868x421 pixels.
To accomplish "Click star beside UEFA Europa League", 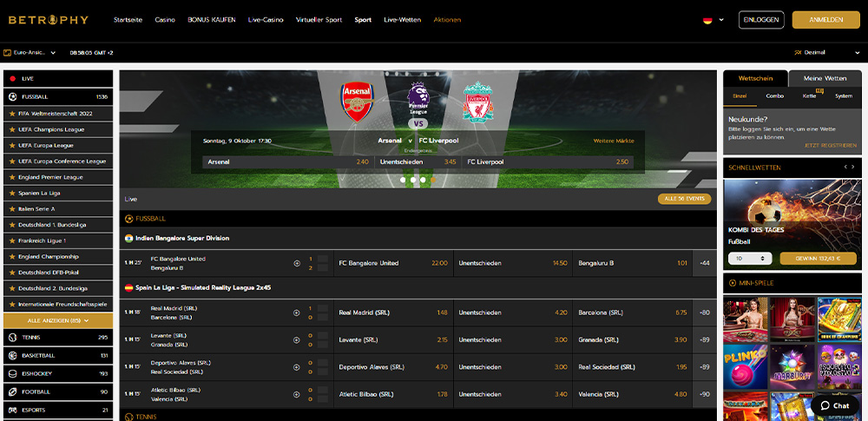I will (x=12, y=146).
